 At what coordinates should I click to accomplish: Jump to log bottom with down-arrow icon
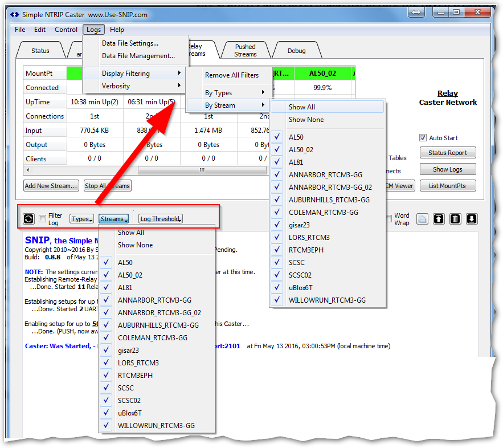point(472,219)
